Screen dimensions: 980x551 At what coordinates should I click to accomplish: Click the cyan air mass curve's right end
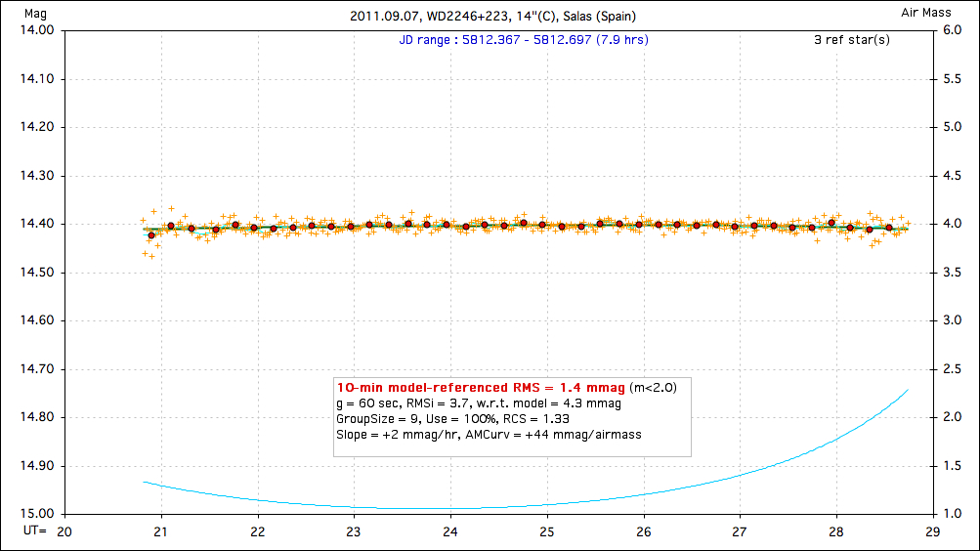pos(907,390)
